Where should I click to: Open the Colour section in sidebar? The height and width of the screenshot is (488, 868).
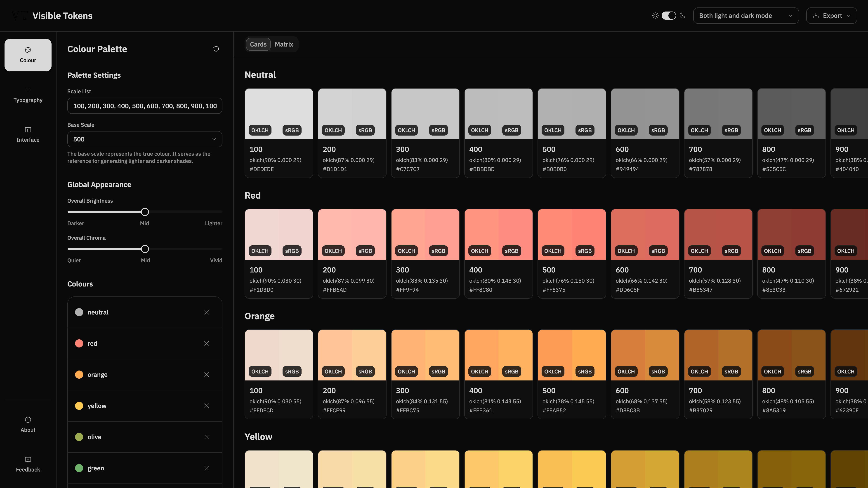point(28,55)
